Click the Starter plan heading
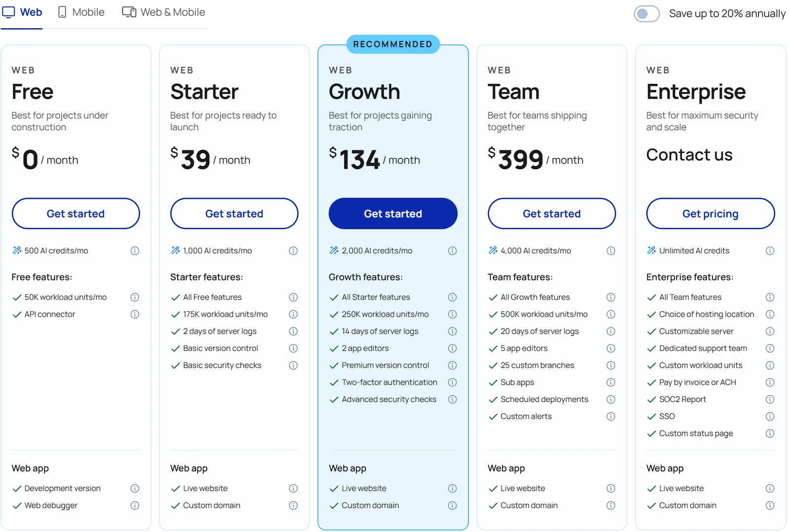 204,92
